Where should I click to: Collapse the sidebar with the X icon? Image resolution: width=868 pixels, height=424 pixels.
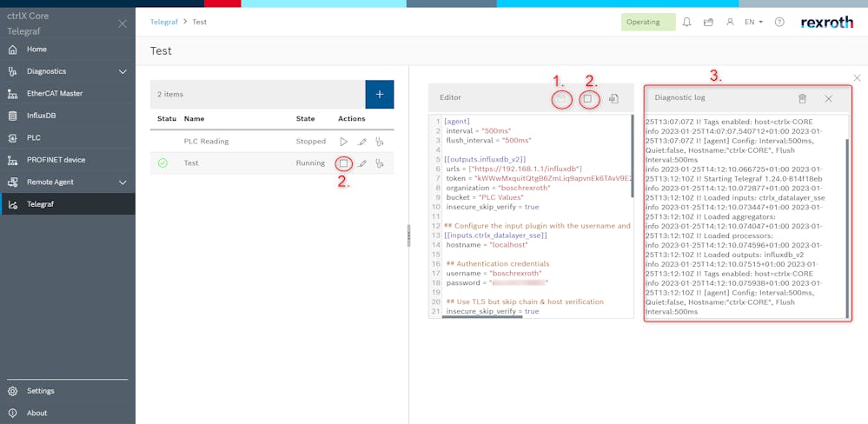tap(123, 23)
